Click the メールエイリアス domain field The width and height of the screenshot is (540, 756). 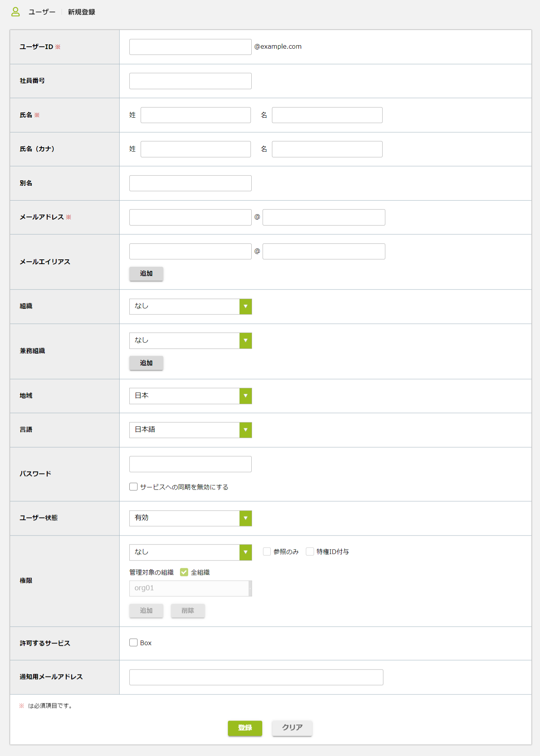(x=324, y=252)
